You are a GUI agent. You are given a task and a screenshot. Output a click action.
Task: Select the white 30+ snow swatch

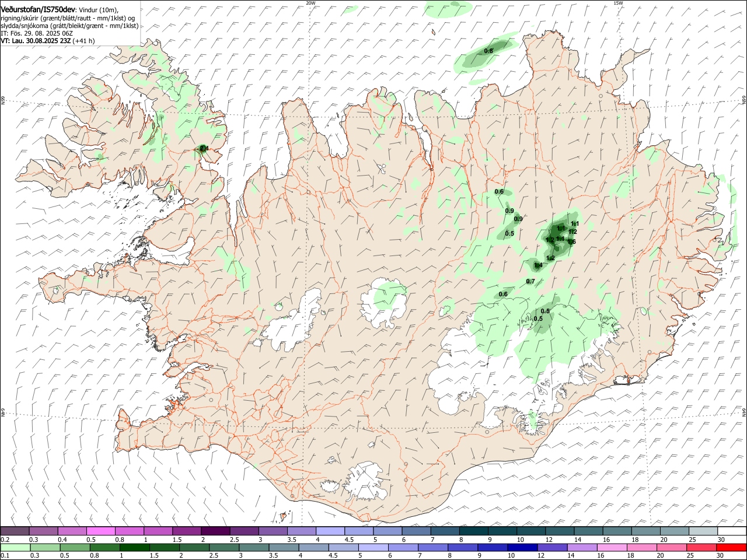(x=731, y=531)
